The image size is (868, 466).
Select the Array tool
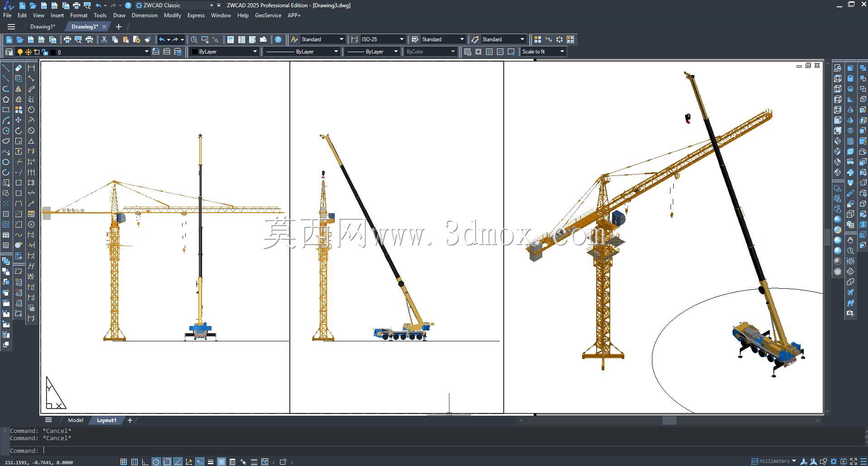pos(19,110)
